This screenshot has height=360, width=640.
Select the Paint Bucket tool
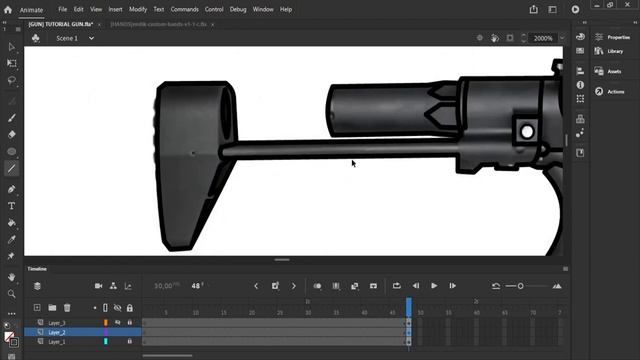[11, 222]
